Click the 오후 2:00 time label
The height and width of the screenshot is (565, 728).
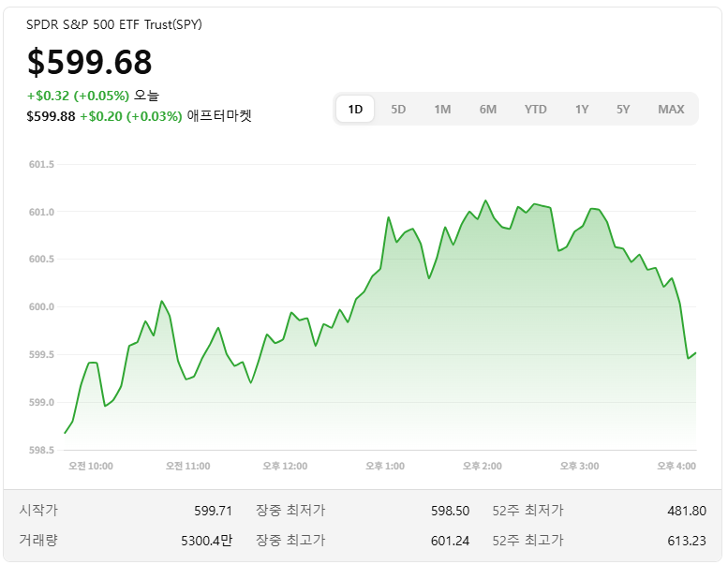(x=482, y=466)
